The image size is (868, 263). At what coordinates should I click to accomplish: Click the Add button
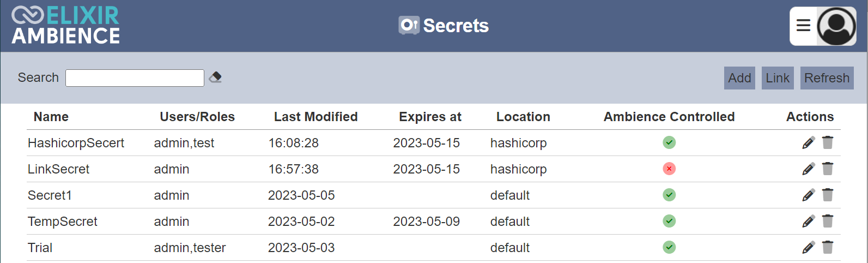[x=739, y=78]
